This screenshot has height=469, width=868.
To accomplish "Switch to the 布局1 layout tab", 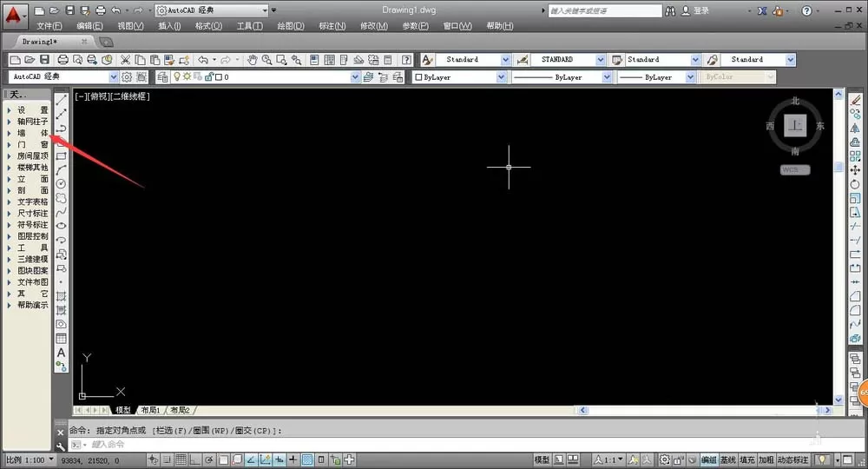I will click(x=150, y=410).
